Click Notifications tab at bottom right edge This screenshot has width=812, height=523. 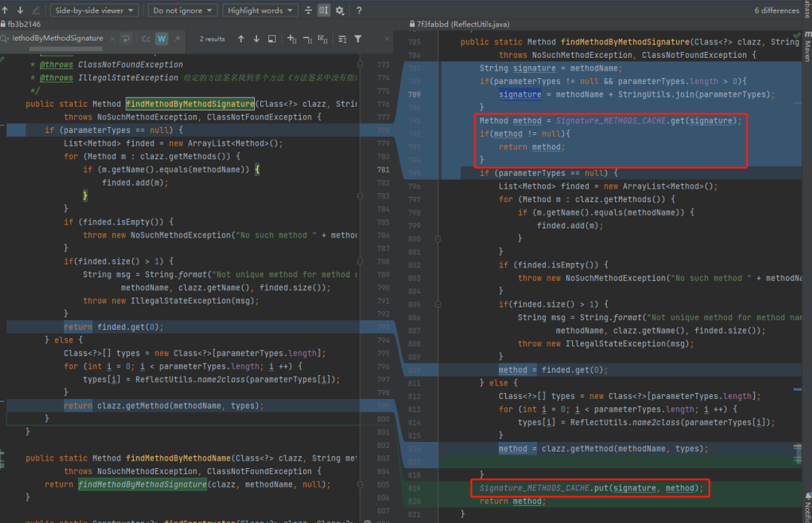807,507
